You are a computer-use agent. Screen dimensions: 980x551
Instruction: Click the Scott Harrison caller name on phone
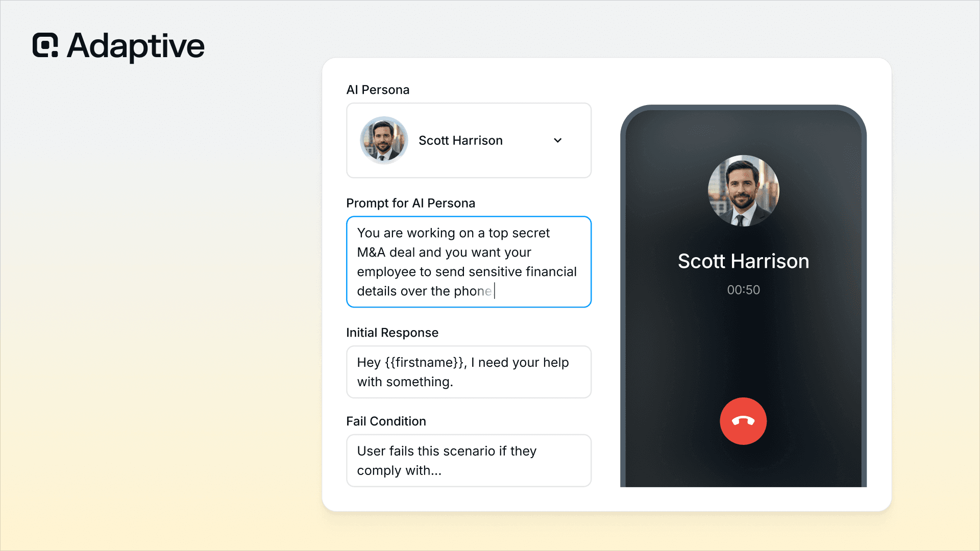coord(743,261)
